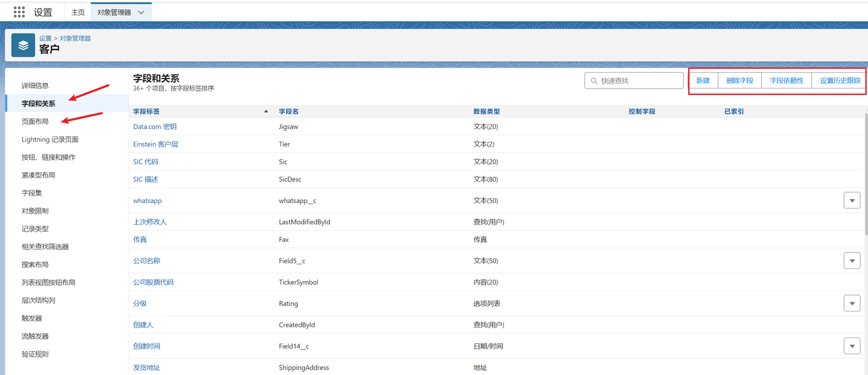Click the vertical scrollbar of field list
The height and width of the screenshot is (375, 868).
865,174
